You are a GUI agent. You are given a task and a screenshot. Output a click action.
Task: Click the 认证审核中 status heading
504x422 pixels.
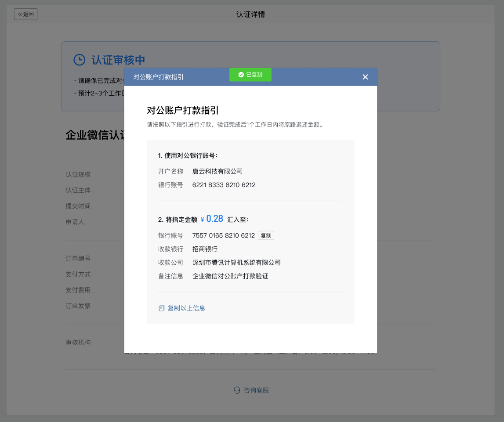pyautogui.click(x=118, y=60)
